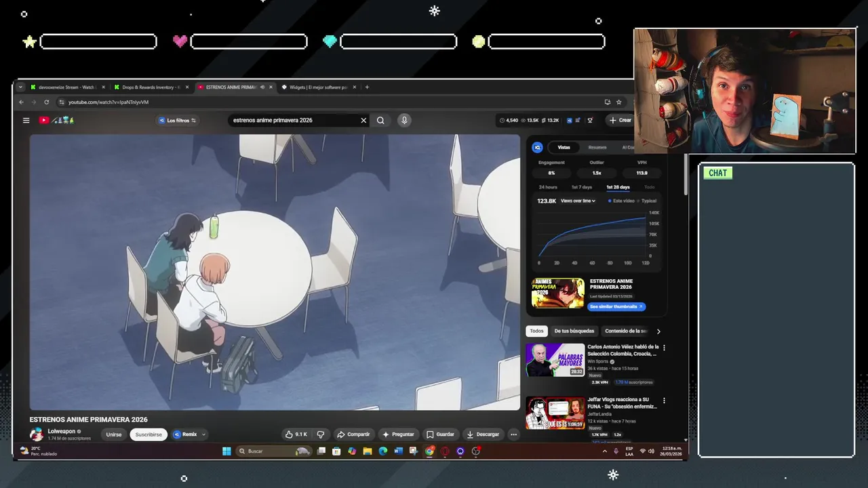The width and height of the screenshot is (868, 488).
Task: Open the weather widget showing 20°C
Action: 39,451
